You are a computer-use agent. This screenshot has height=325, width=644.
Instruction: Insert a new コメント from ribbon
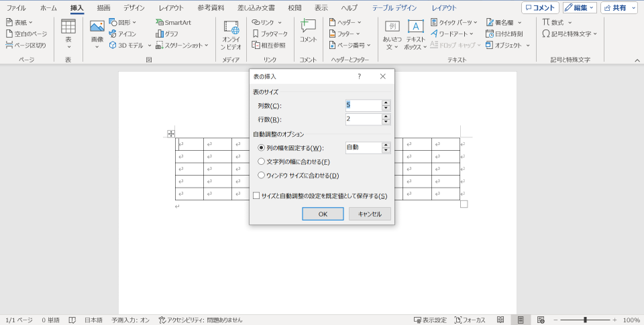coord(308,31)
